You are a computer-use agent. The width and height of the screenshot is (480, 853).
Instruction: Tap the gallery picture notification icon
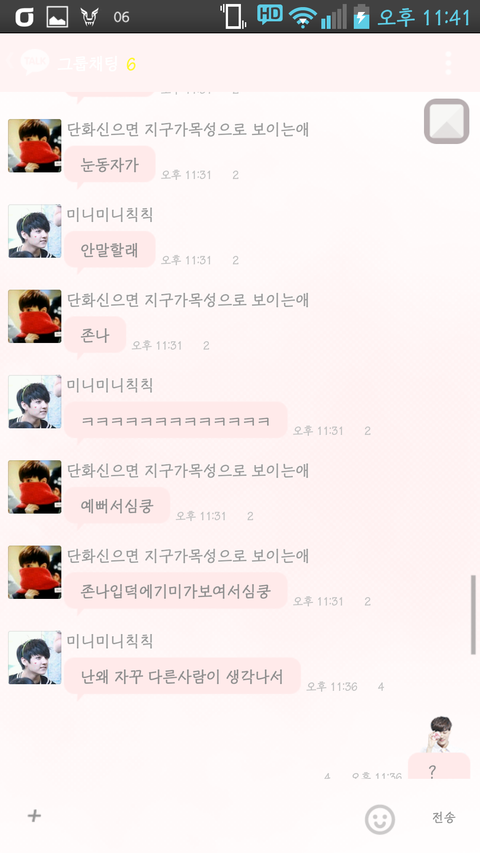57,17
